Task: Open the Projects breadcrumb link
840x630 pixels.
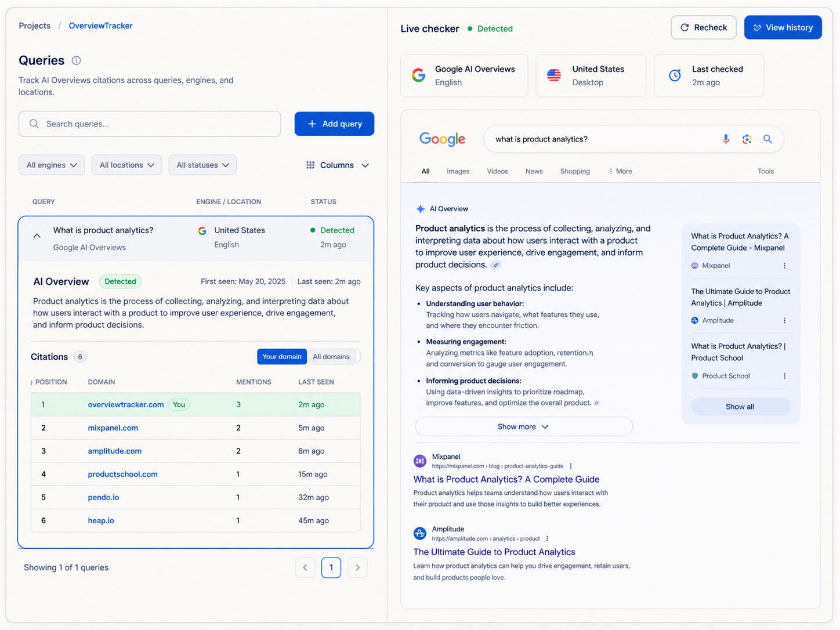Action: click(35, 26)
